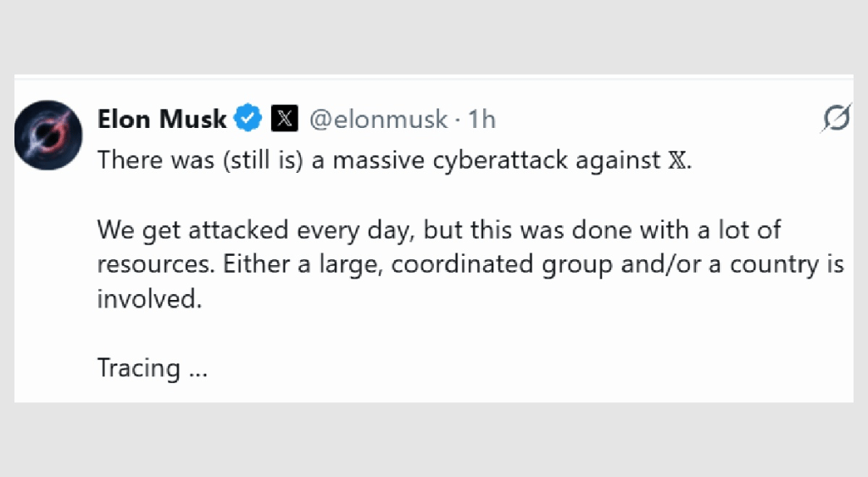Click the word "resources." in the tweet
This screenshot has height=477, width=868.
click(x=157, y=264)
